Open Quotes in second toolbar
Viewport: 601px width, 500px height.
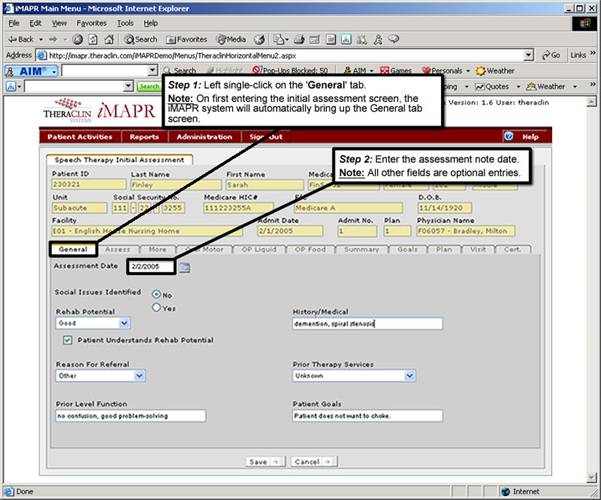(x=493, y=87)
